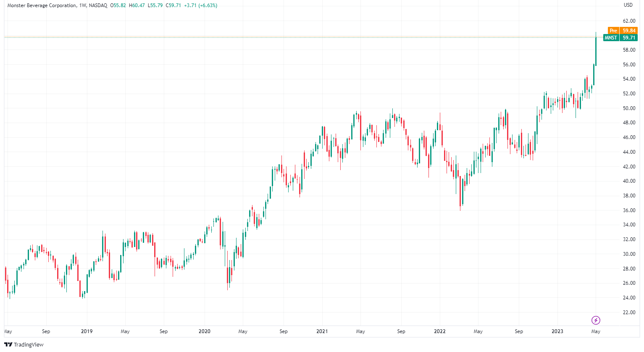Click the 36.00 price axis label

click(629, 210)
